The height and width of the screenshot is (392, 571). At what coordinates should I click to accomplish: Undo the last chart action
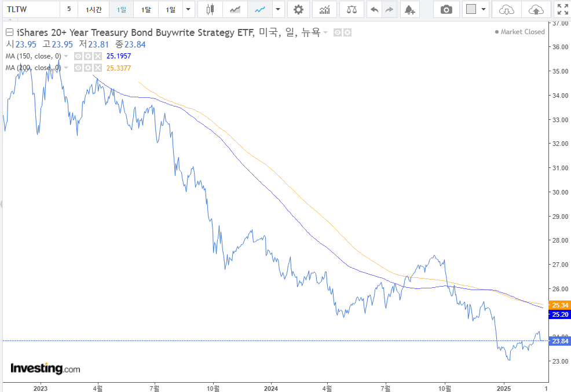374,9
